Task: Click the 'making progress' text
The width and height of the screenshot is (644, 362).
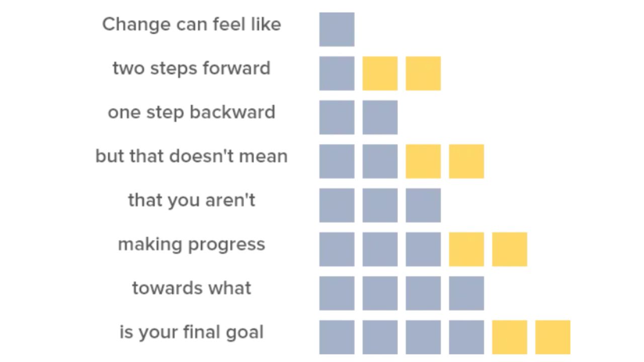Action: [191, 245]
